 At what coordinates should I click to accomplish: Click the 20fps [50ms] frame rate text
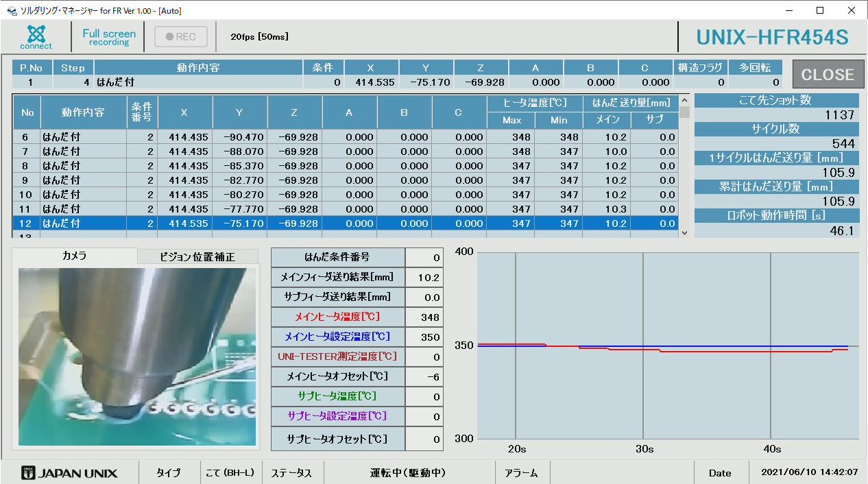(258, 37)
